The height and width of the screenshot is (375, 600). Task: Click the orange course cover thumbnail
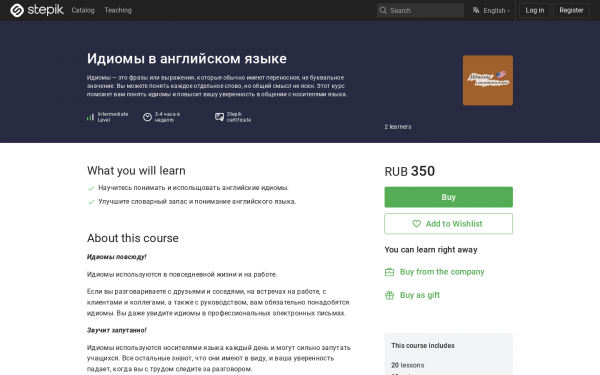(x=488, y=80)
